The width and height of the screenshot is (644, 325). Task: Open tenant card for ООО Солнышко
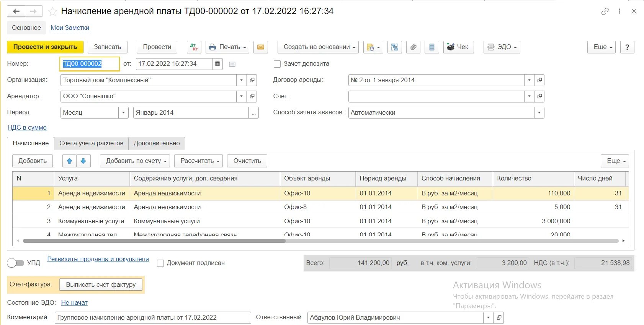[252, 96]
